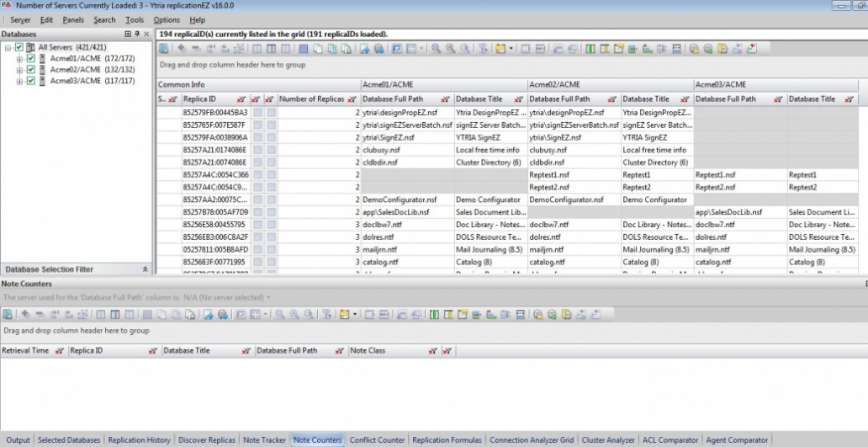Click the red magnifier icon in upper toolbar
Viewport: 868px width, 447px height.
pos(451,48)
